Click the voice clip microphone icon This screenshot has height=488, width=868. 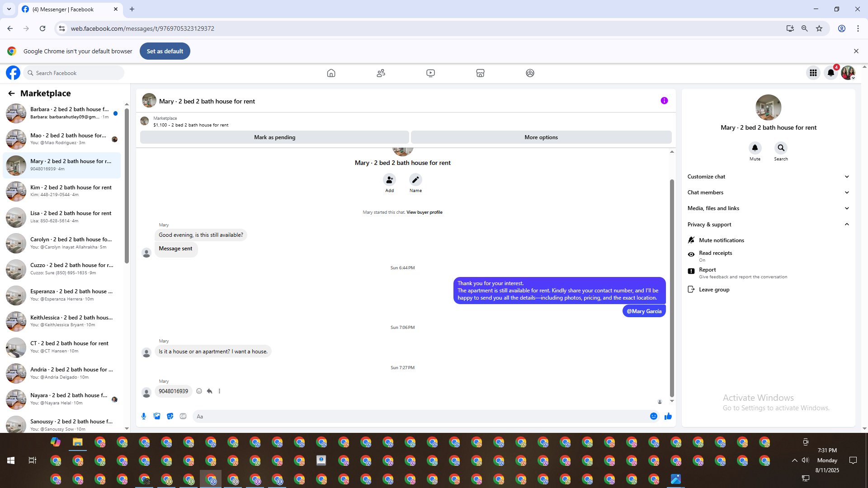(144, 416)
